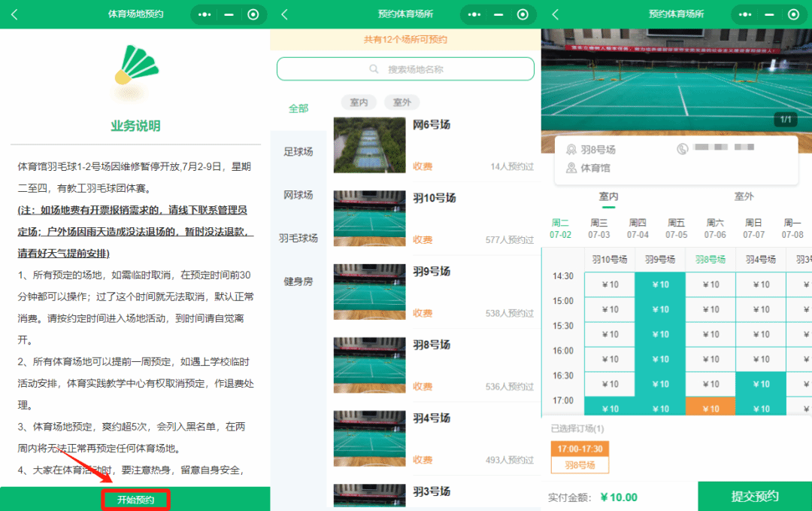Image resolution: width=812 pixels, height=511 pixels.
Task: Click 收费 label under 网6号场
Action: click(423, 166)
